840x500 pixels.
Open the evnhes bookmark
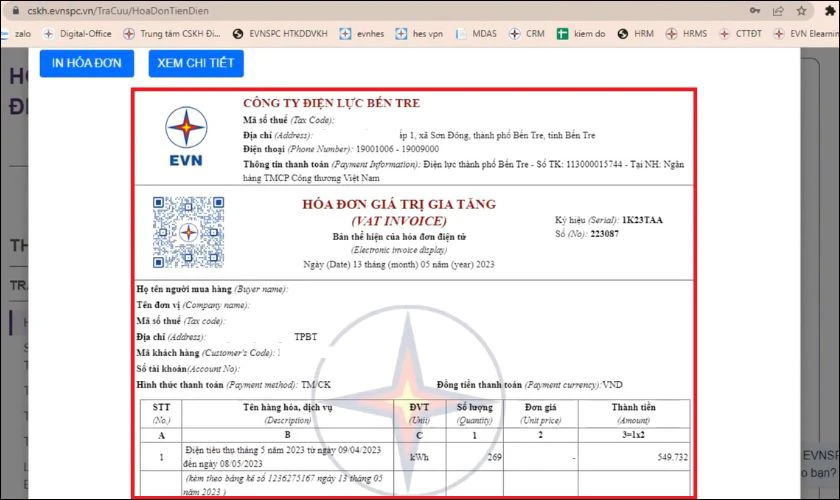(x=362, y=34)
